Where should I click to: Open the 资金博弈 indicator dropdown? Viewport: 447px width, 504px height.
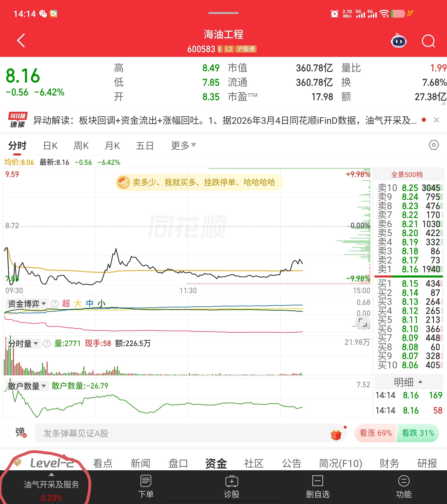click(x=27, y=304)
